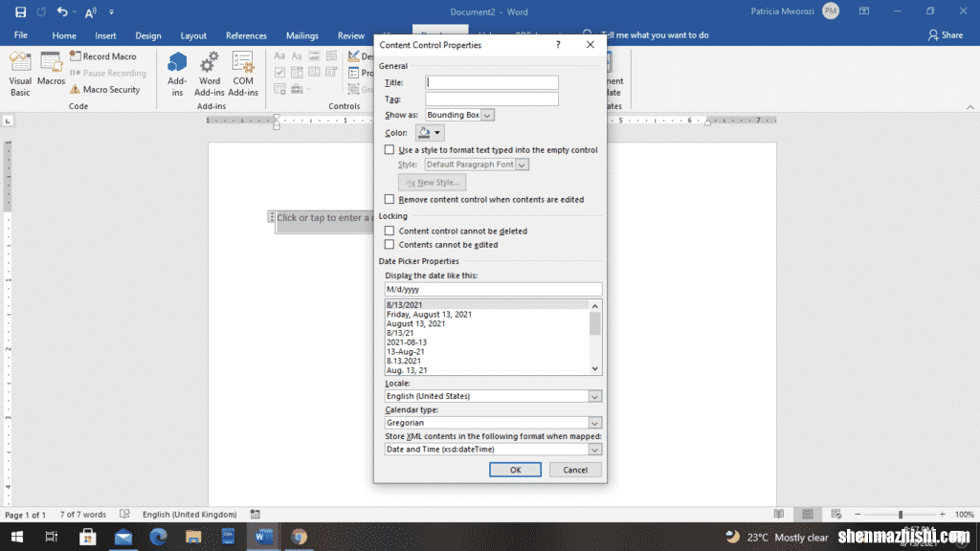Screen dimensions: 980x551
Task: Insert Rich Text content control
Action: click(279, 56)
